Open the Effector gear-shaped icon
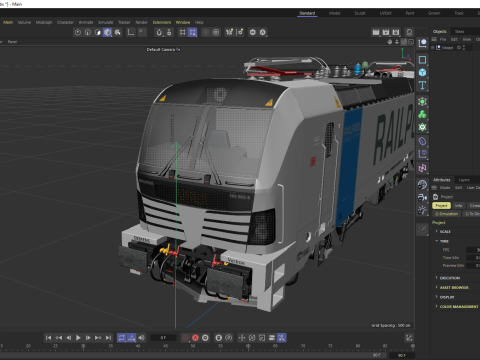 [x=422, y=127]
